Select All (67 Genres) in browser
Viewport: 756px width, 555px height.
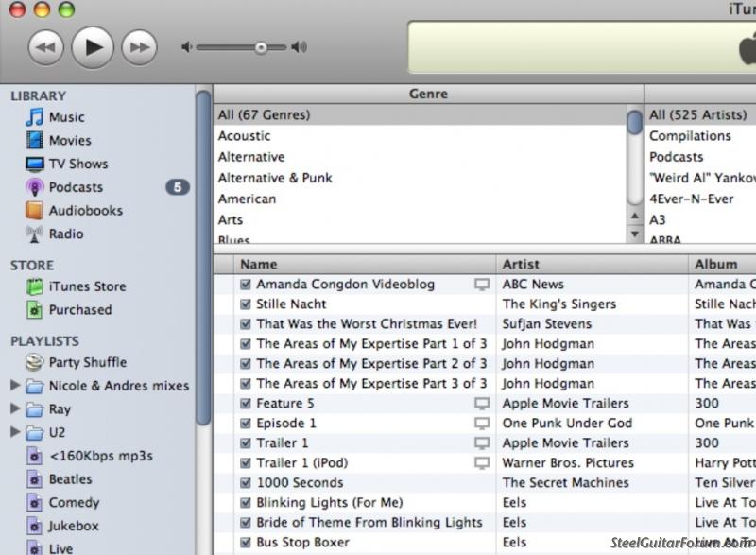pos(420,114)
